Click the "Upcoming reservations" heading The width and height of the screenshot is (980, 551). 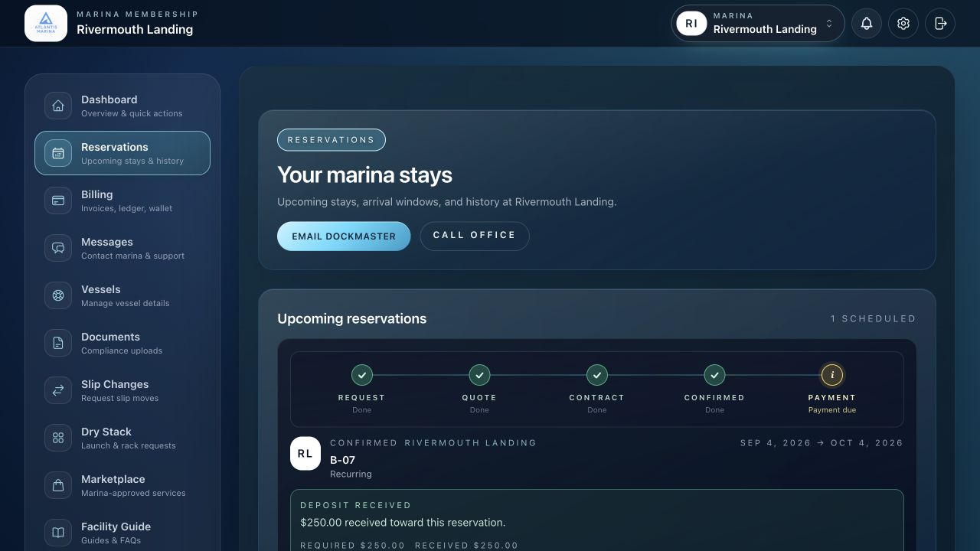[352, 318]
